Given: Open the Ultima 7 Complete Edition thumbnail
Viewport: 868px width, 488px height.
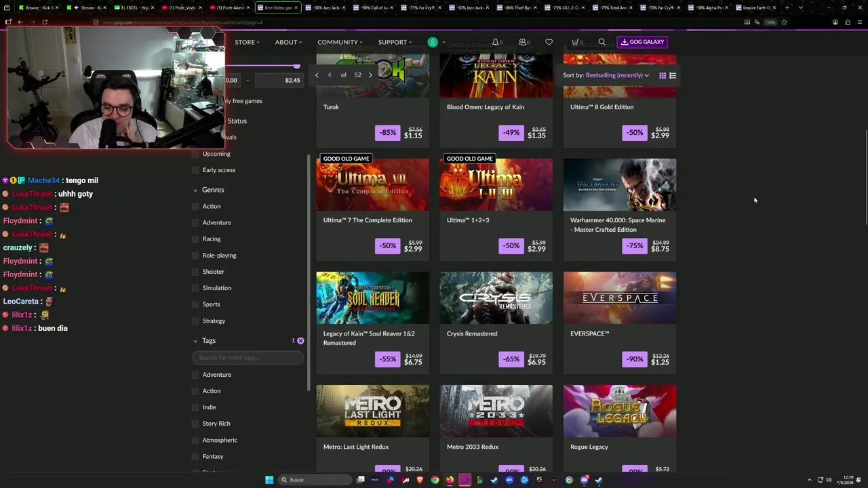Looking at the screenshot, I should (372, 184).
